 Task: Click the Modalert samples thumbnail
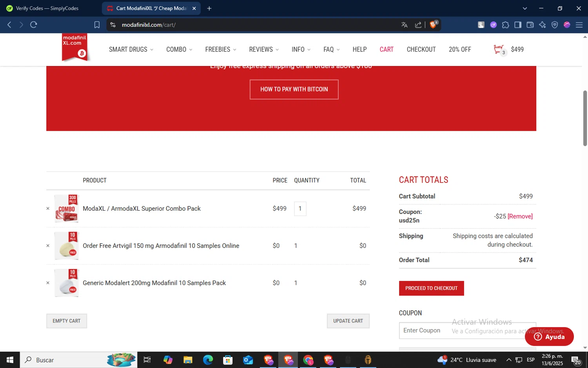click(67, 283)
